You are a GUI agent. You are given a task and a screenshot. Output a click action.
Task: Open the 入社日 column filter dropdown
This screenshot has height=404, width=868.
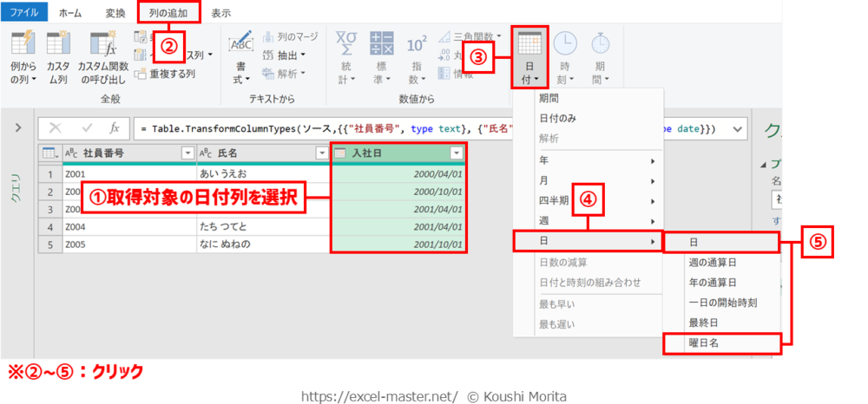tap(457, 153)
